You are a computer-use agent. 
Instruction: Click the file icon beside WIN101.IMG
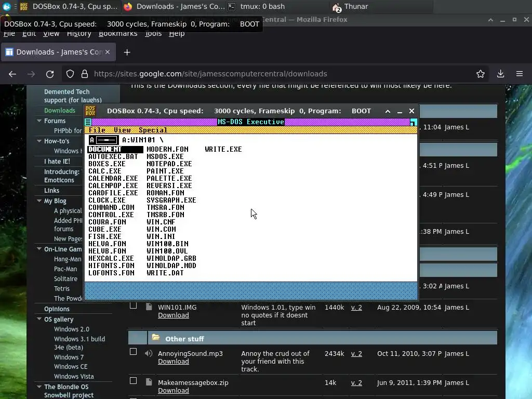coord(149,307)
